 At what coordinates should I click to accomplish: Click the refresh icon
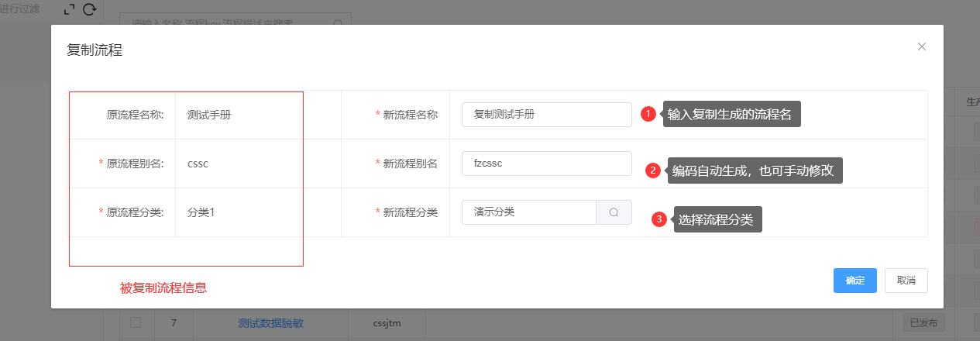(x=90, y=9)
